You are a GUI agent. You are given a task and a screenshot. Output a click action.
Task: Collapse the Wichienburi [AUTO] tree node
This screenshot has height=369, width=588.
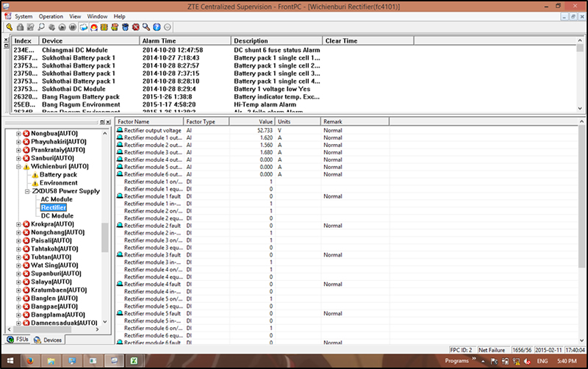(x=19, y=166)
